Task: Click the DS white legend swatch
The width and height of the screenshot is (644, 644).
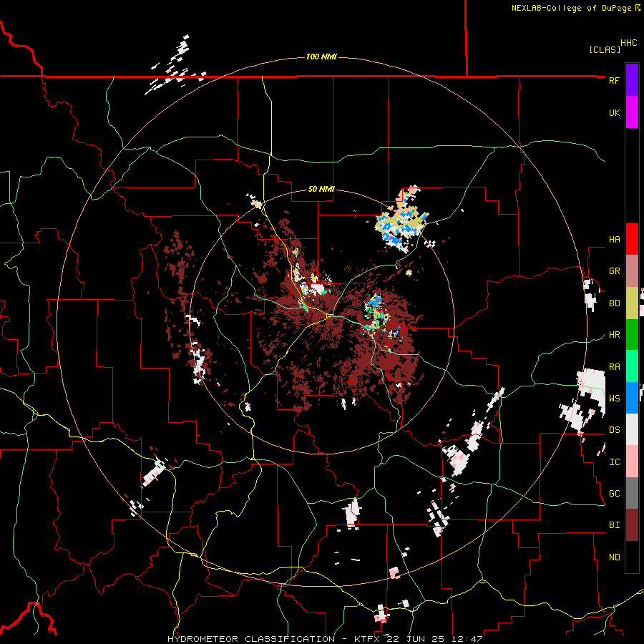Action: pyautogui.click(x=632, y=429)
